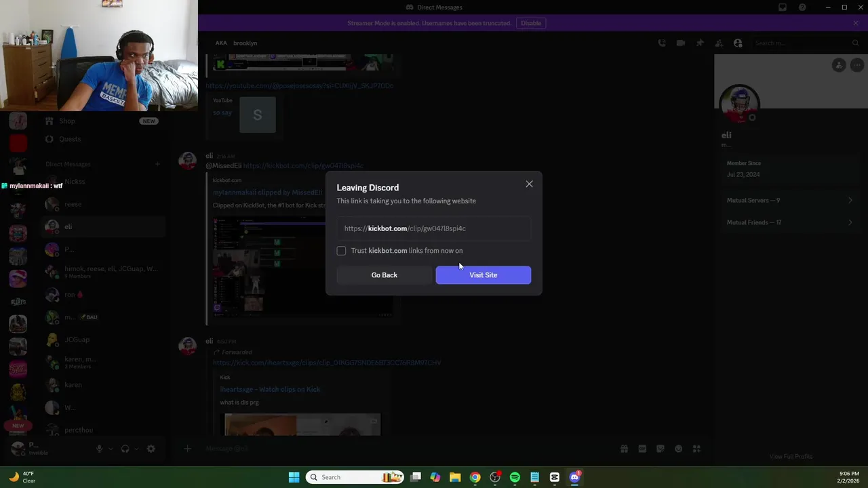Click View Full Profile link
Screen dimensions: 868x488
[x=791, y=456]
